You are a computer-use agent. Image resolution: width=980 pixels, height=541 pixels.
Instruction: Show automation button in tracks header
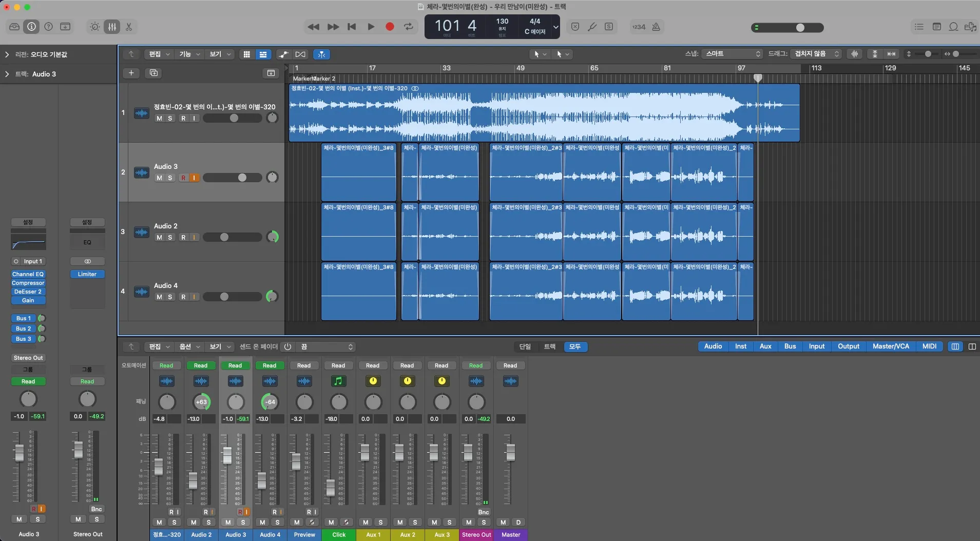coord(283,54)
